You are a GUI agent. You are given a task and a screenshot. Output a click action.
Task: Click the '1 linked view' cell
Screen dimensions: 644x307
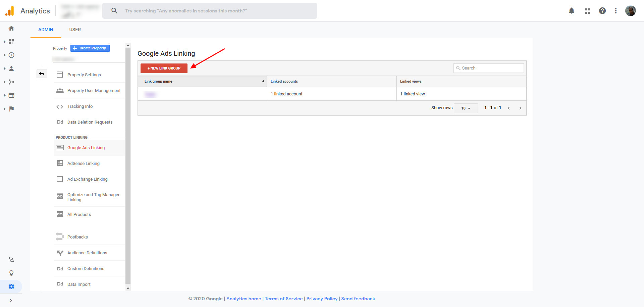(461, 94)
